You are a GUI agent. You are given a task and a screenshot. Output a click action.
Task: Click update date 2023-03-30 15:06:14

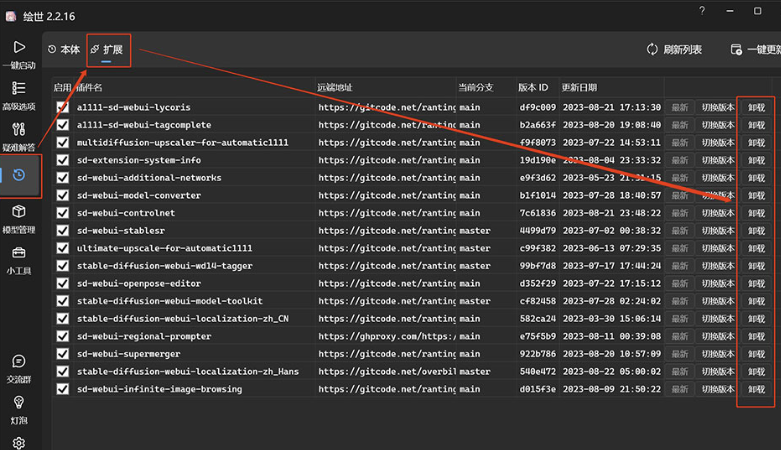coord(612,318)
